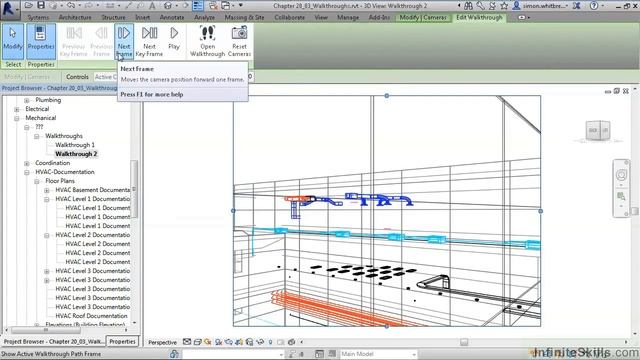Viewport: 640px width, 360px height.
Task: Expand the Coordination node
Action: click(x=27, y=163)
